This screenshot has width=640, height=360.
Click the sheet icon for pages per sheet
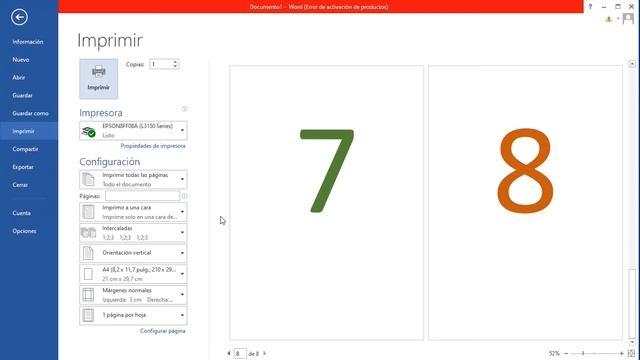tap(88, 315)
